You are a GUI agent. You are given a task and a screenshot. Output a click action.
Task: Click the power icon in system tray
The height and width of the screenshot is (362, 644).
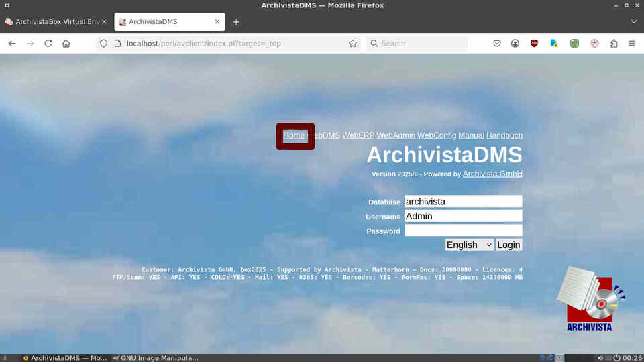click(x=616, y=358)
